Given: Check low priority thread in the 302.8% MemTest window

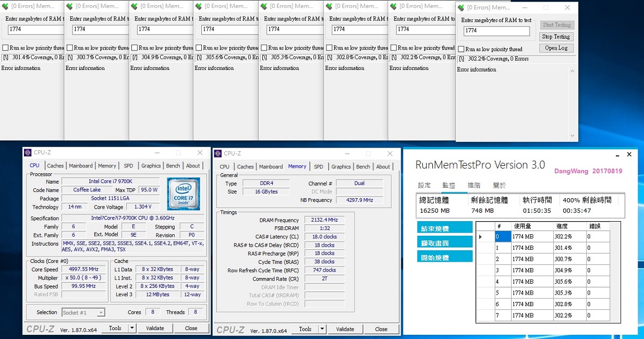Looking at the screenshot, I should (x=329, y=47).
